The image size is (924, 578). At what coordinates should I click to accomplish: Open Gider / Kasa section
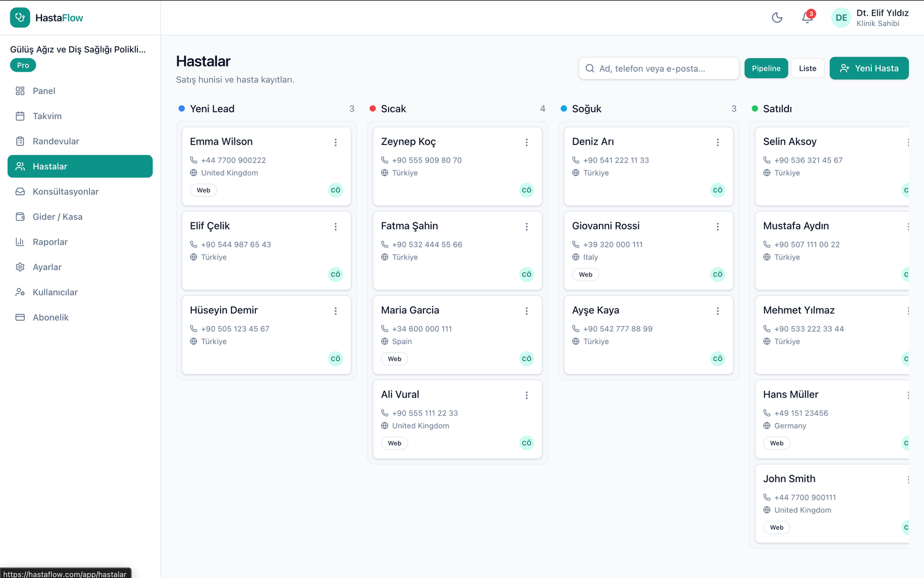[80, 217]
